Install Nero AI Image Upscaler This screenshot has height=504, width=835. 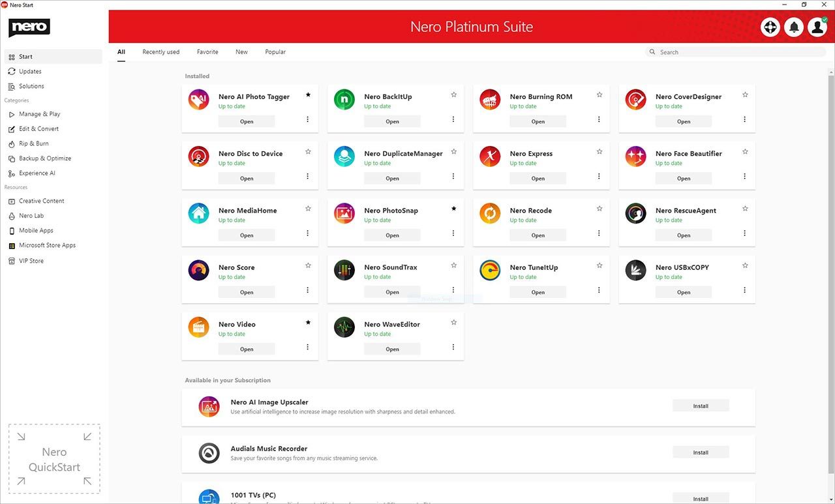pyautogui.click(x=701, y=406)
